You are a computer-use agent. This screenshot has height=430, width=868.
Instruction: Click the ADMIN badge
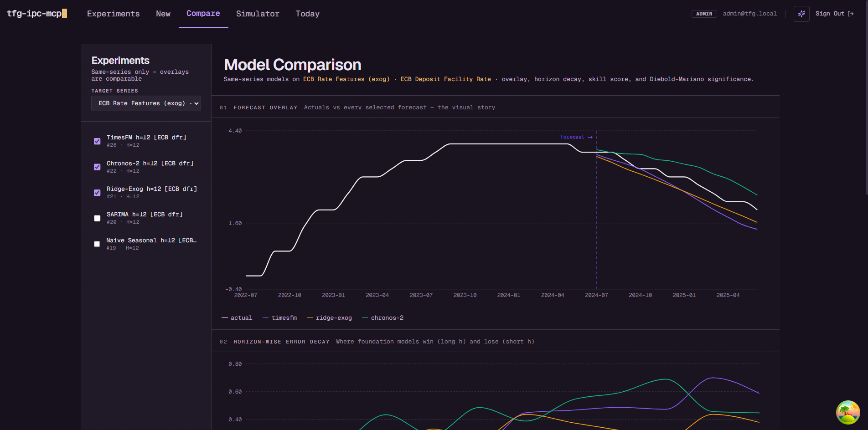pyautogui.click(x=704, y=14)
